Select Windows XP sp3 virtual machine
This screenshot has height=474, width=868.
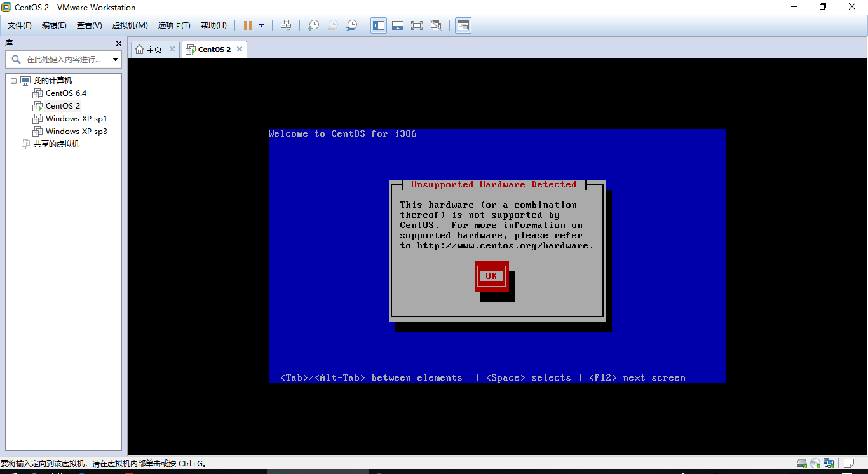tap(76, 132)
